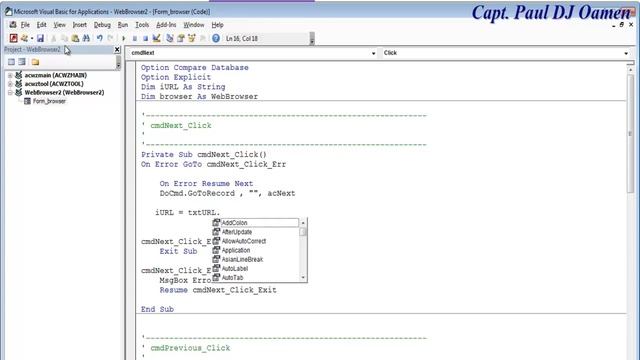Viewport: 640px width, 360px height.
Task: Open the cmdNext object dropdown arrow
Action: tap(373, 53)
